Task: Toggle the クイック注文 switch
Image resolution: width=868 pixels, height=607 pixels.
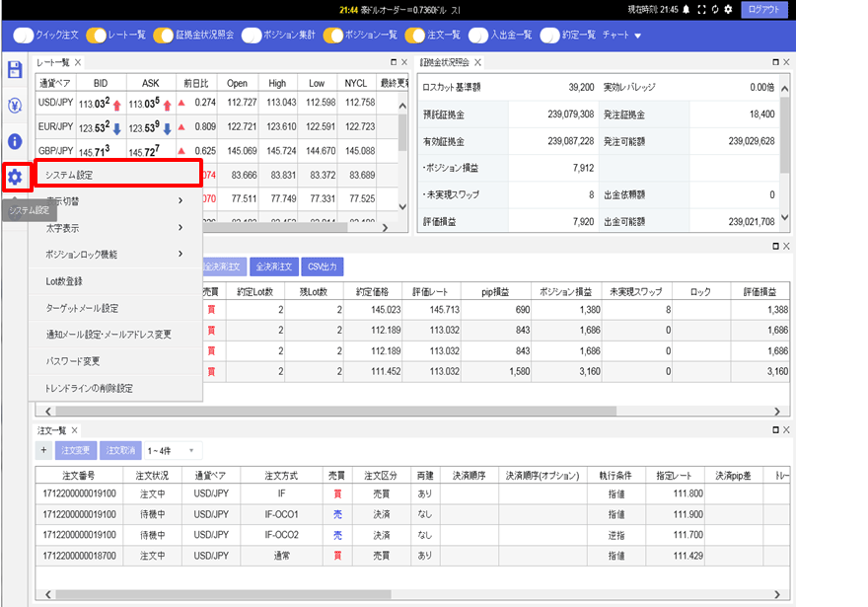Action: point(24,36)
